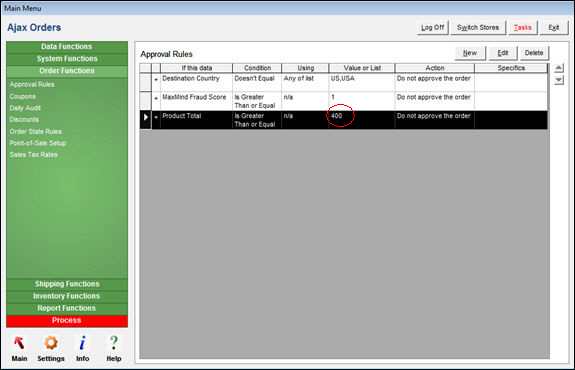Sort by the Condition column header

[x=257, y=68]
